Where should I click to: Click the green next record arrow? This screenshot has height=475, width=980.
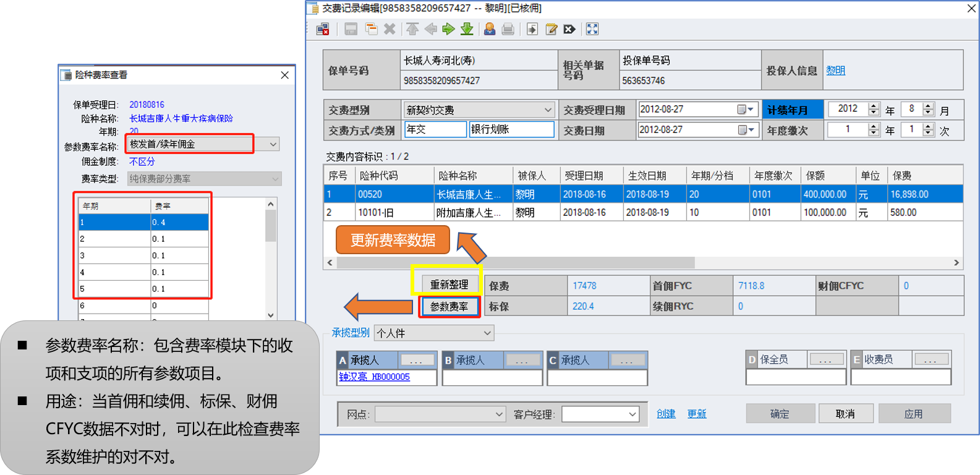click(x=448, y=29)
